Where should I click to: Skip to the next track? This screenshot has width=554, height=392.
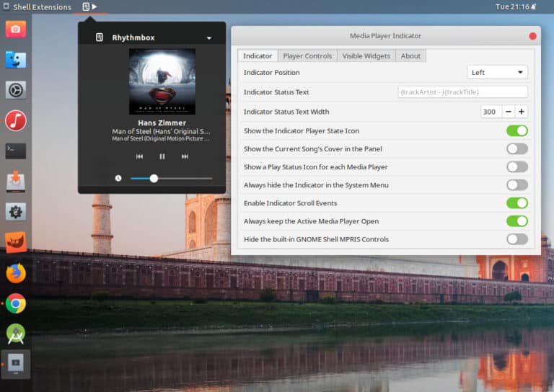click(185, 156)
